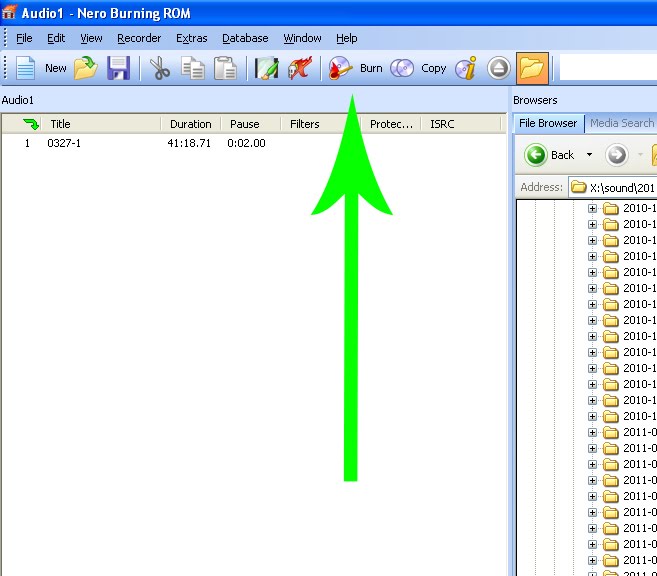Screen dimensions: 657x576
Task: Open the Database menu
Action: [x=245, y=38]
